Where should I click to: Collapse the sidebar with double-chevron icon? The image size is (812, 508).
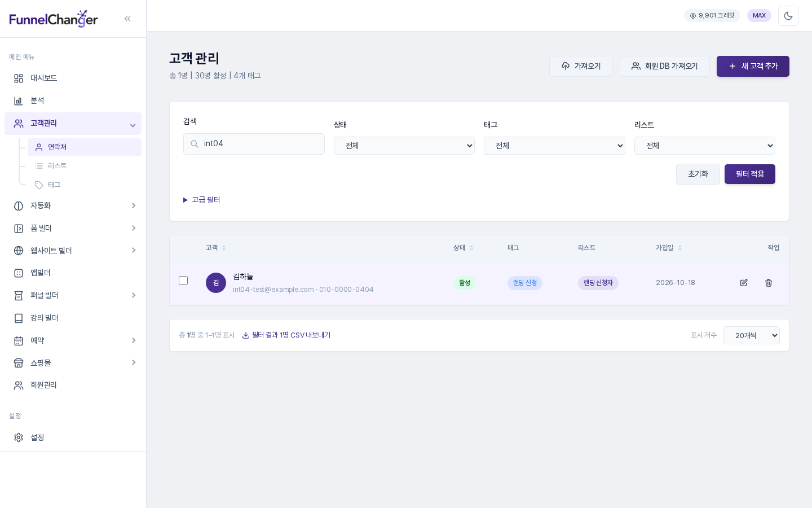127,19
